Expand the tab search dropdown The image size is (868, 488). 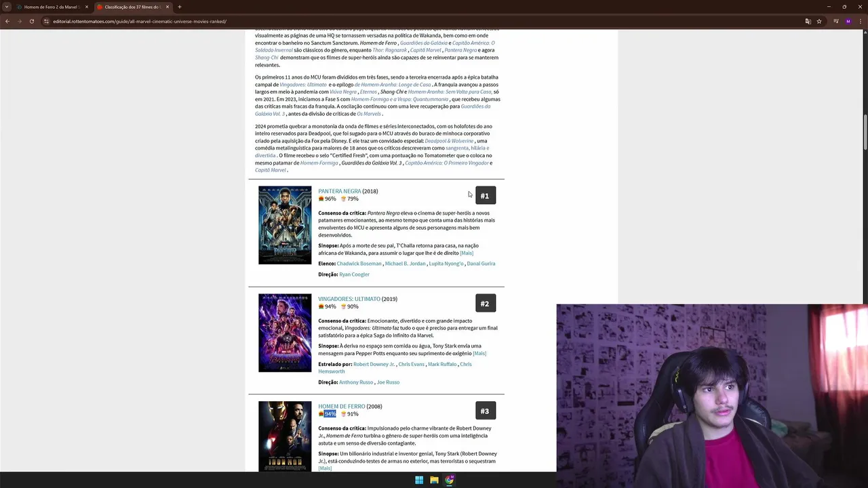tap(7, 7)
